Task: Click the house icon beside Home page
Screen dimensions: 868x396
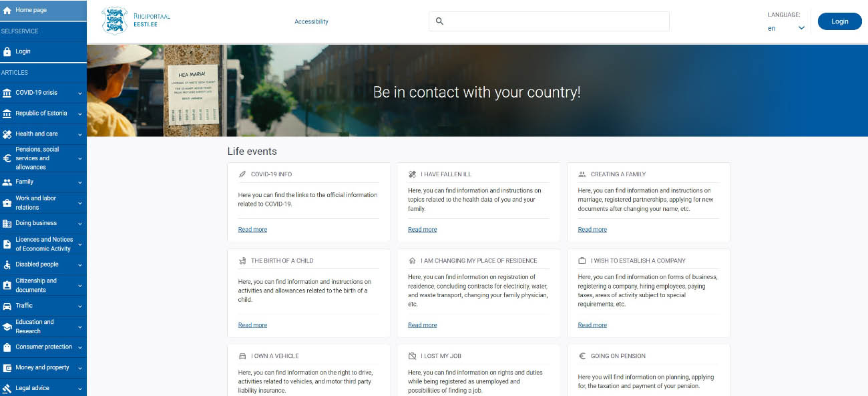Action: [x=7, y=11]
